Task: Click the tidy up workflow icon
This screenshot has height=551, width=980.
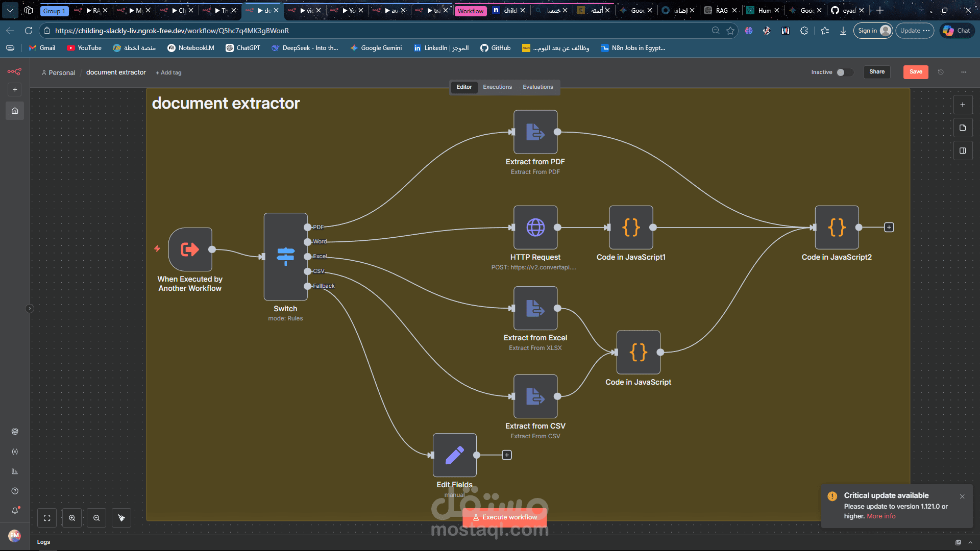Action: coord(121,518)
